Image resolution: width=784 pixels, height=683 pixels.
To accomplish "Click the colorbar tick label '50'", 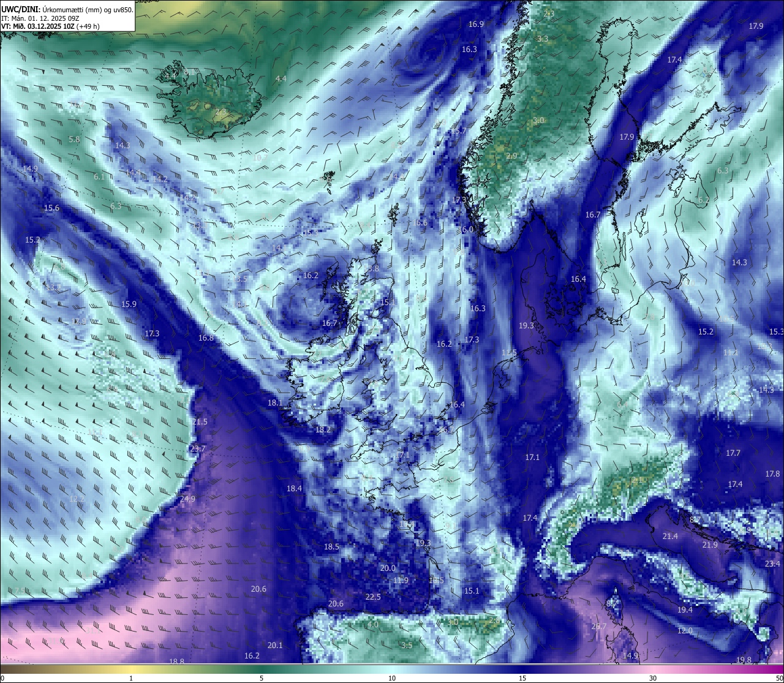I will point(779,678).
